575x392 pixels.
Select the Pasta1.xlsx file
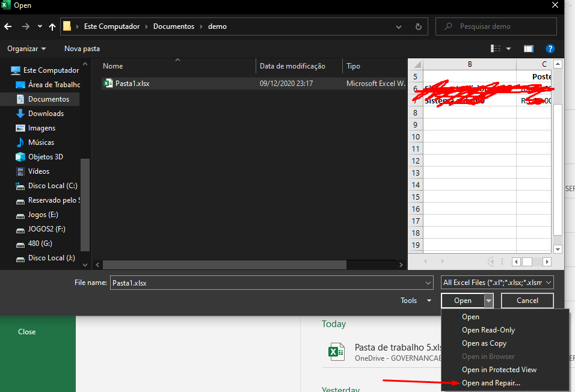(253, 84)
